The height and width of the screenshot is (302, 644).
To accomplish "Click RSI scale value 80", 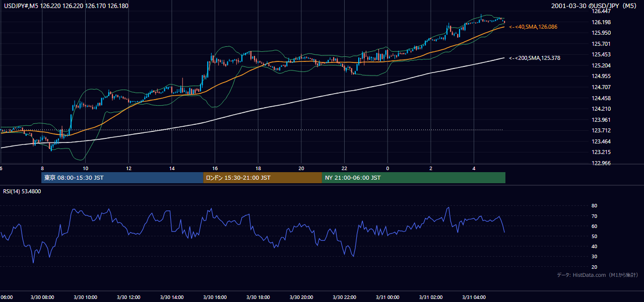I will [595, 206].
